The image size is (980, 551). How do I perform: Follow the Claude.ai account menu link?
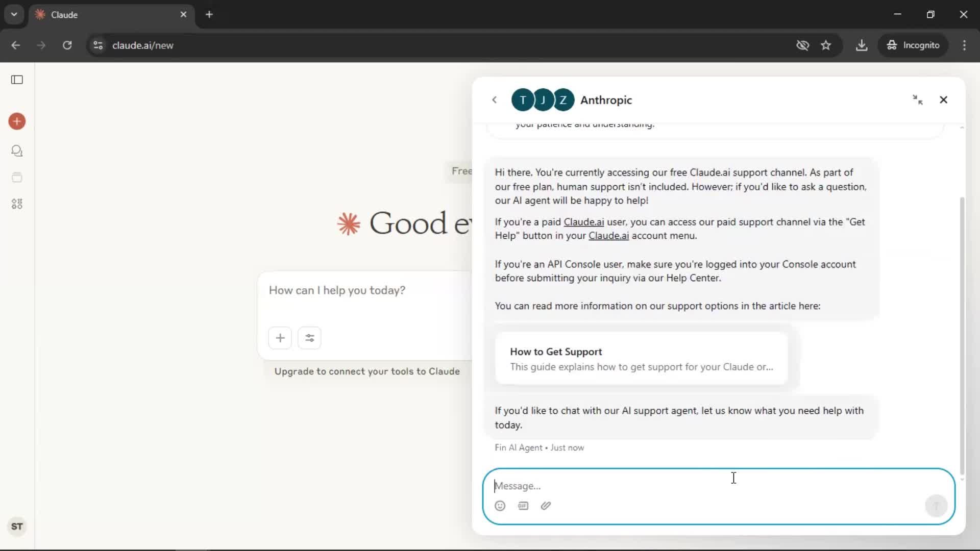pyautogui.click(x=608, y=236)
